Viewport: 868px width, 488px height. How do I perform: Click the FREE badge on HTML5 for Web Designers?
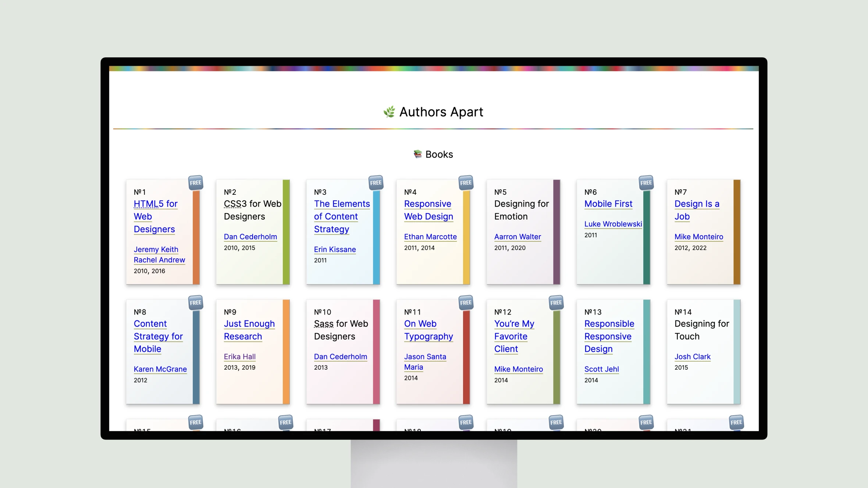click(194, 182)
